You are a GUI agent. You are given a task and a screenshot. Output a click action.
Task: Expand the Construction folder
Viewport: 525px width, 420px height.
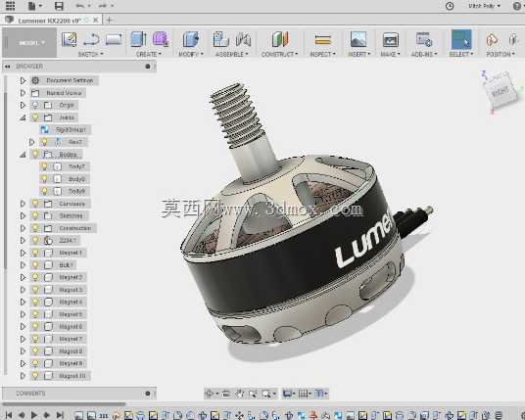point(23,228)
